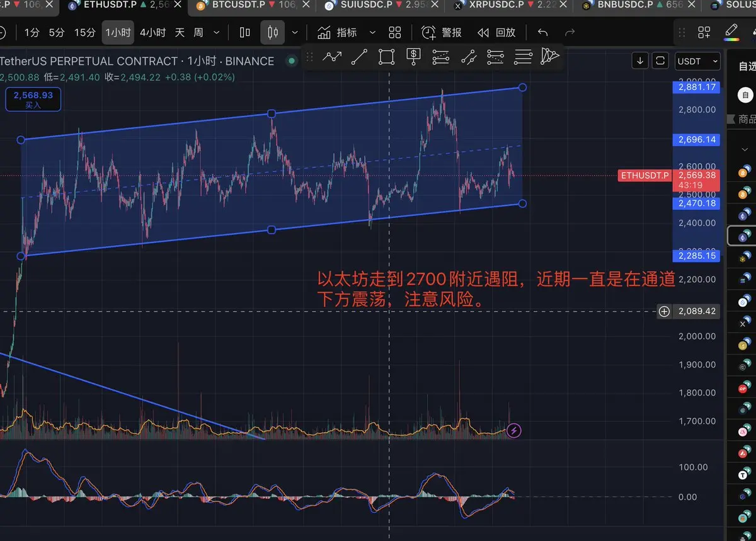The image size is (756, 541).
Task: Click the ETHUSDT.P price tag label
Action: point(645,175)
